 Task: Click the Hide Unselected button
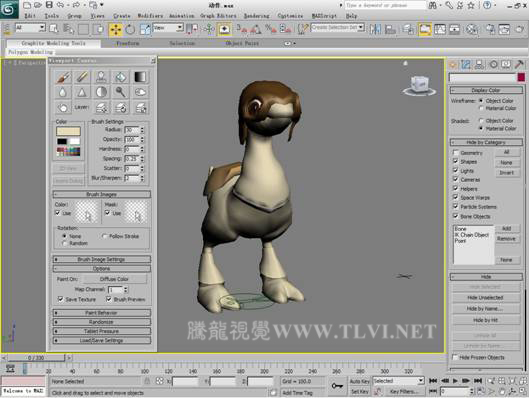point(485,297)
